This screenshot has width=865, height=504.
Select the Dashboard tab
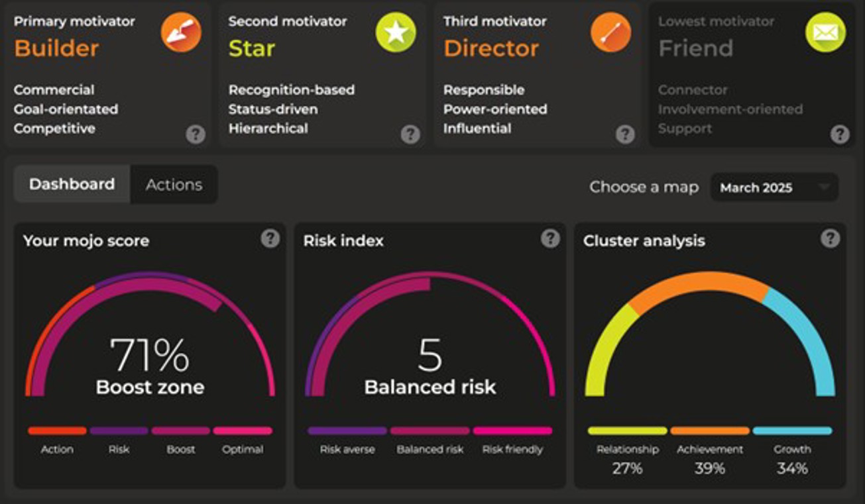click(x=72, y=184)
